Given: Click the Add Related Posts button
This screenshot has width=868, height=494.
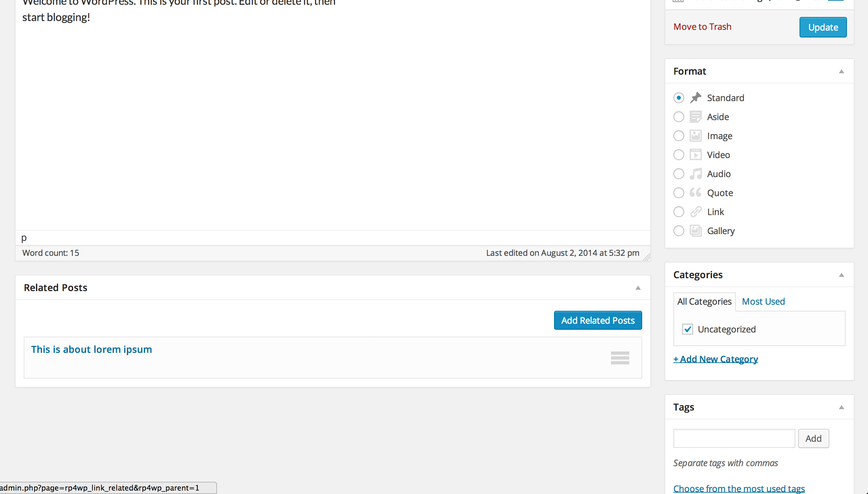Looking at the screenshot, I should (598, 320).
